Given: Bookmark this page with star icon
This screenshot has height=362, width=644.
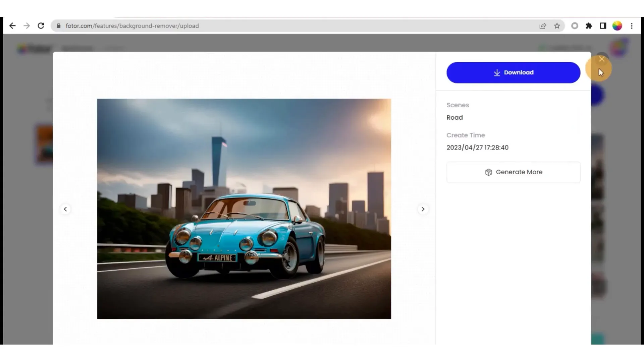Looking at the screenshot, I should click(557, 26).
